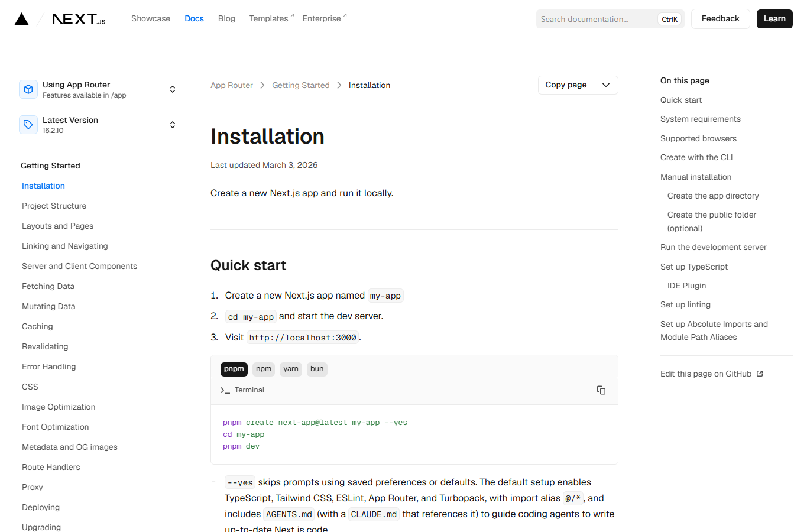Open Linking and Navigating in sidebar
Screen dimensions: 807x532
click(65, 246)
